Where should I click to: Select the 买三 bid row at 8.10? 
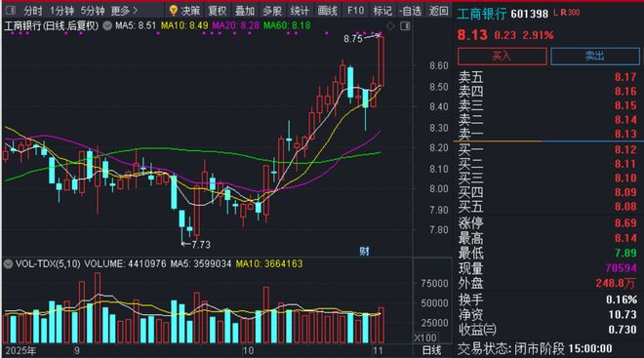pos(548,178)
